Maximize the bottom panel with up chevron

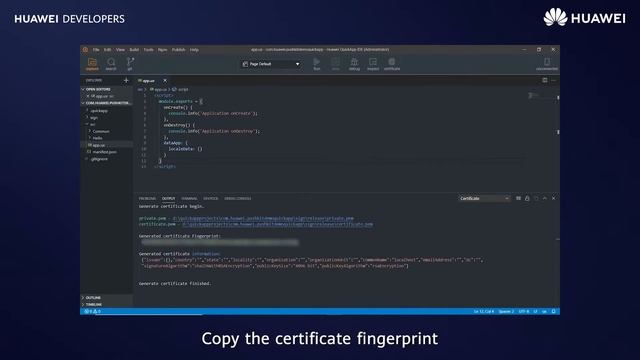point(544,198)
